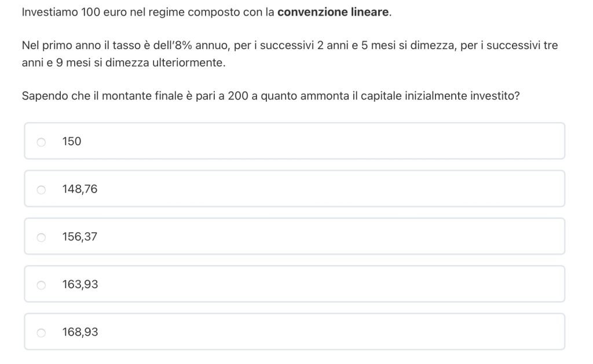Screen dimensions: 593x364
Task: Select the radio button for 148,76
Action: [x=41, y=190]
